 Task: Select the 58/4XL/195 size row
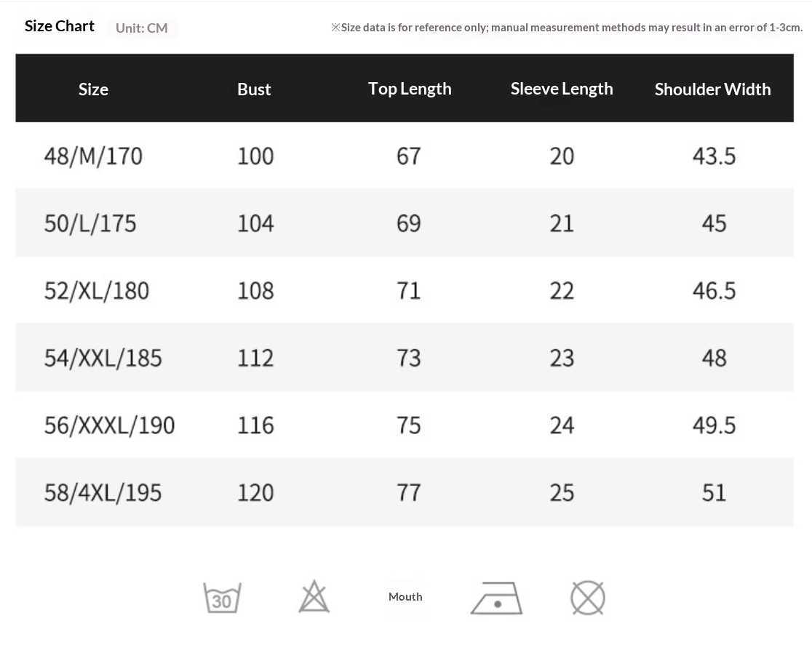tap(103, 492)
